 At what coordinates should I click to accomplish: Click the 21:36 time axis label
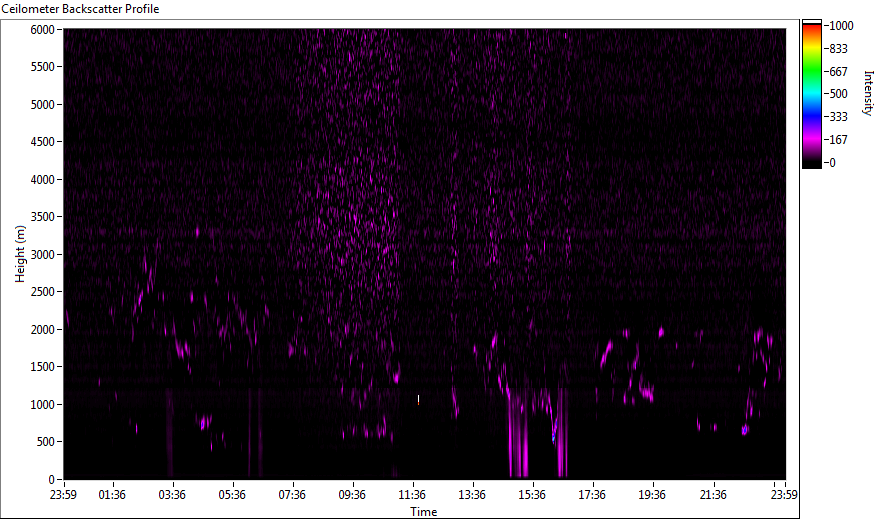(713, 495)
